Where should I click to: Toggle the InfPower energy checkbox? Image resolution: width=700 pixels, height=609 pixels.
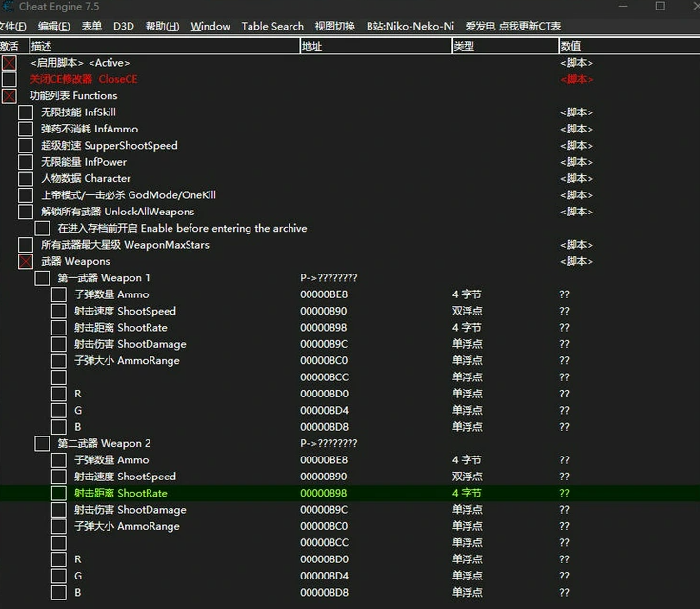pyautogui.click(x=26, y=162)
